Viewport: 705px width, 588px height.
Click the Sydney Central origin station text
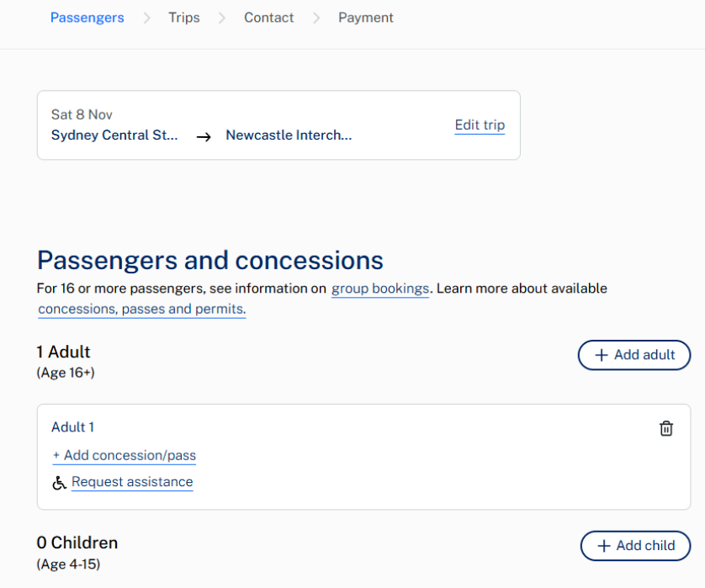pos(115,135)
